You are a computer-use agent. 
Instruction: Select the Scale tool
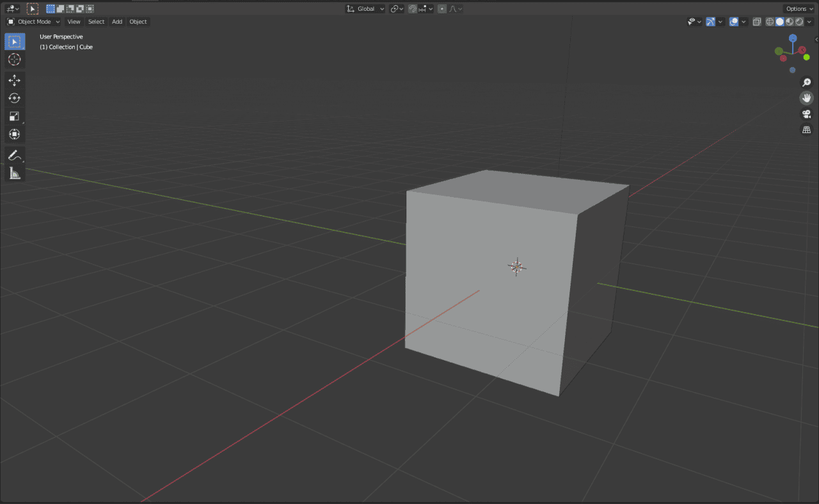click(x=14, y=116)
